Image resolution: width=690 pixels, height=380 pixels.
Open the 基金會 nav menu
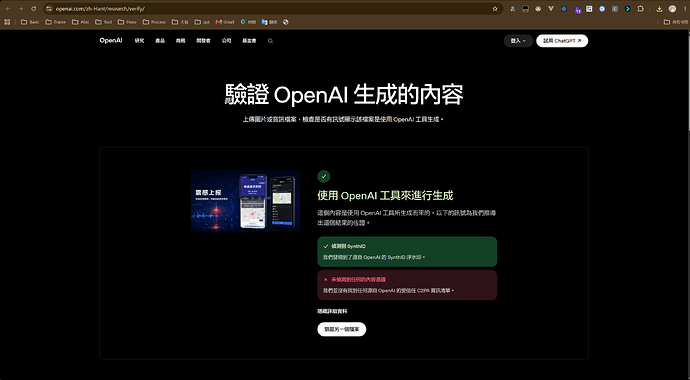point(249,41)
